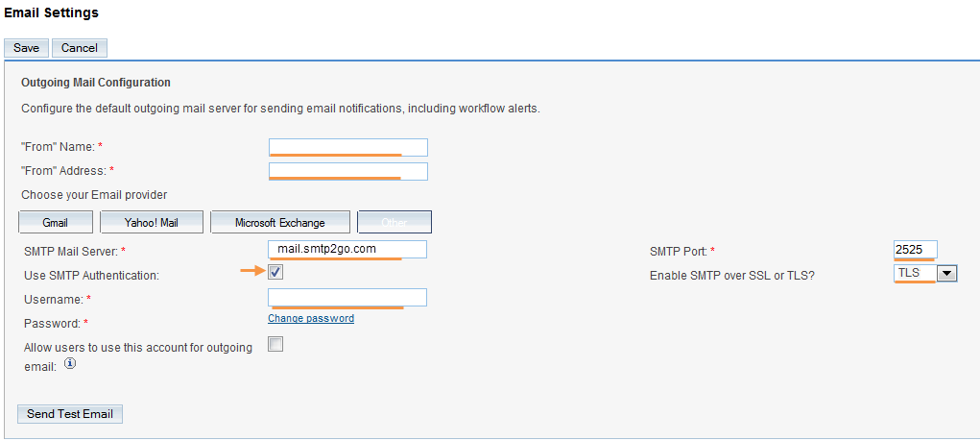This screenshot has width=980, height=441.
Task: Pick Microsoft Exchange as email provider
Action: click(x=280, y=222)
